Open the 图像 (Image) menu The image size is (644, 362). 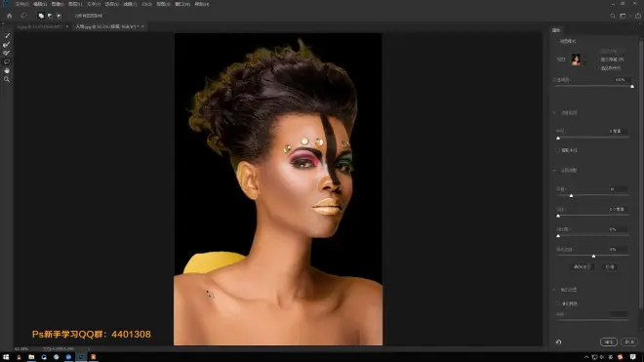(x=58, y=4)
